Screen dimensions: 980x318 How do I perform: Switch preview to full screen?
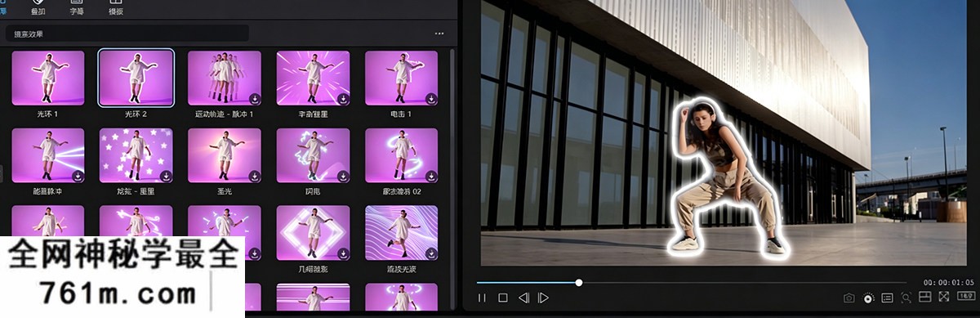(944, 297)
